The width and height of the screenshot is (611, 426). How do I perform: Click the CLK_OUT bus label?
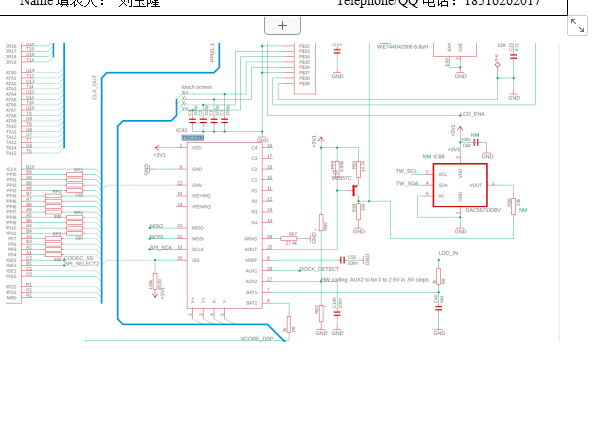pos(94,87)
